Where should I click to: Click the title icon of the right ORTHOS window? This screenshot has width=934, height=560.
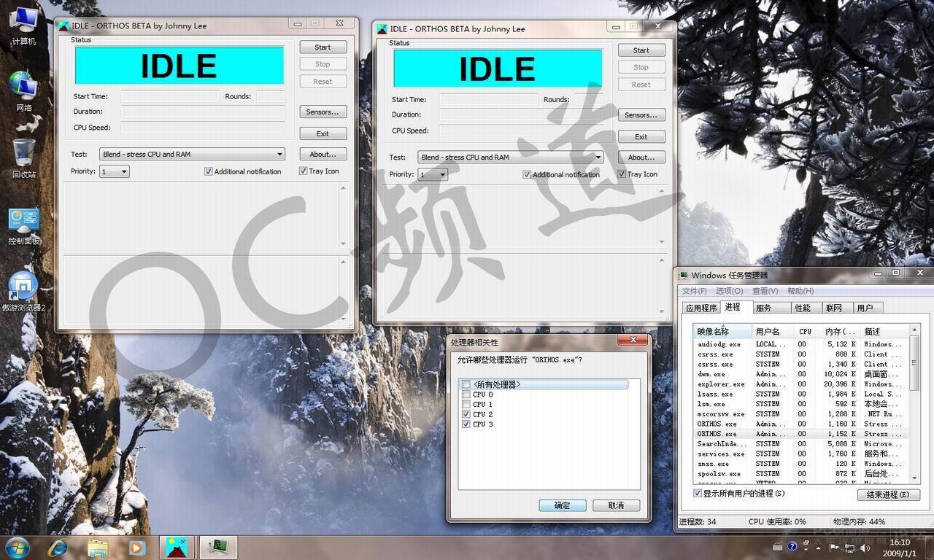382,28
